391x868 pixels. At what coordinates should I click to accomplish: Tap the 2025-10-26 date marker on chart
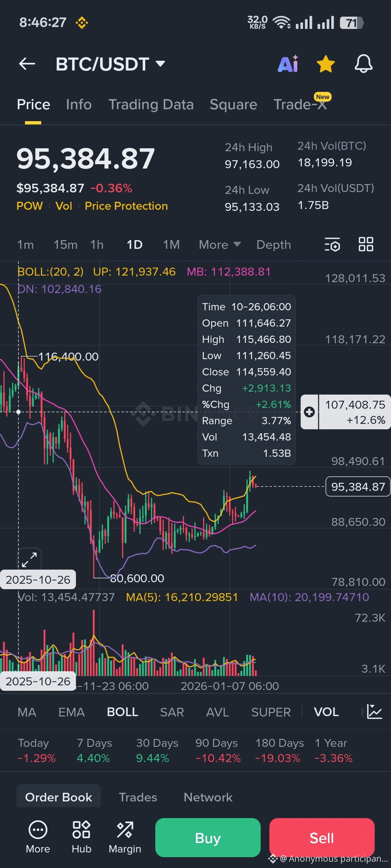(x=38, y=580)
